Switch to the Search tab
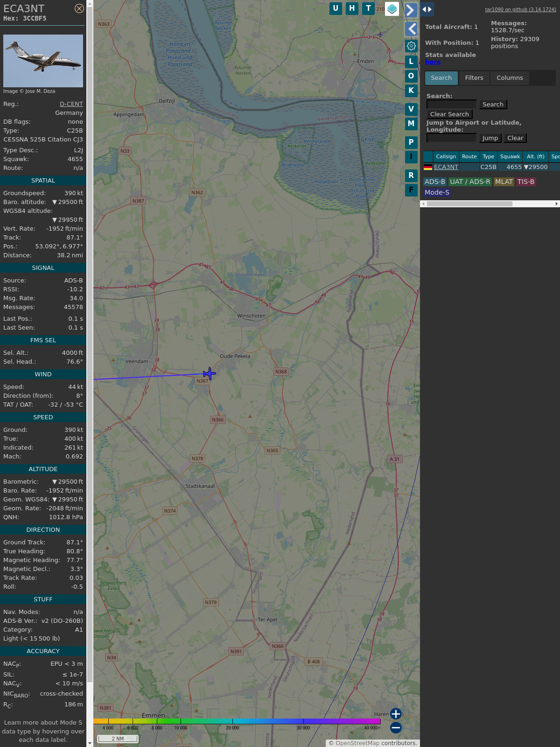 441,78
